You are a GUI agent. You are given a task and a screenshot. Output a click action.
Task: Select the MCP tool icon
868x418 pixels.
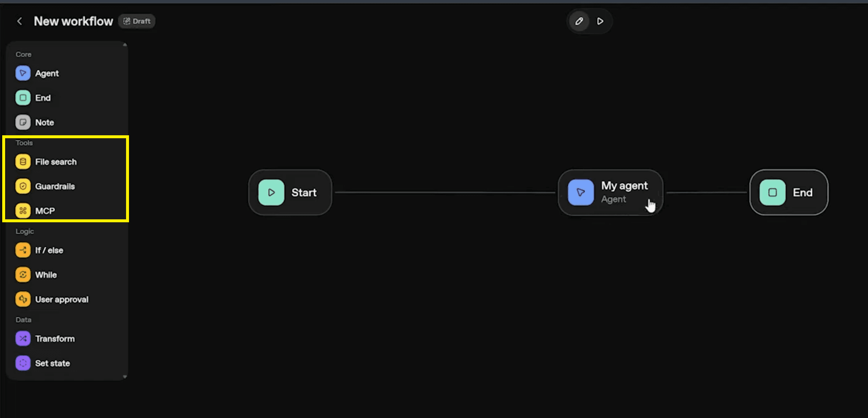coord(23,211)
